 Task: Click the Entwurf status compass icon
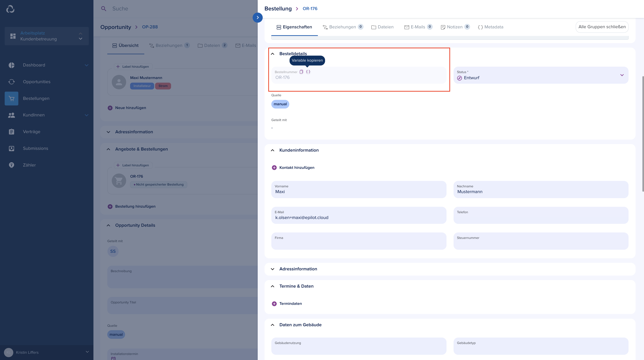click(459, 78)
